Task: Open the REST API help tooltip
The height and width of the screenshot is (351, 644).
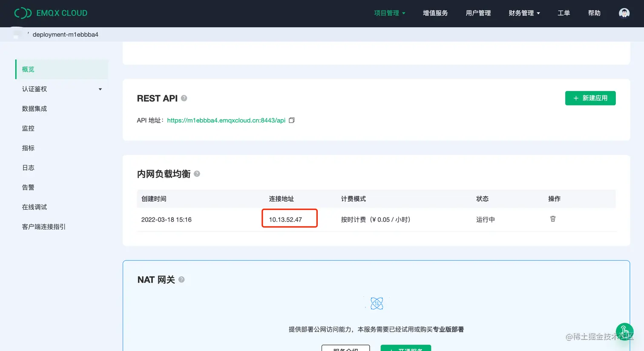Action: point(184,98)
